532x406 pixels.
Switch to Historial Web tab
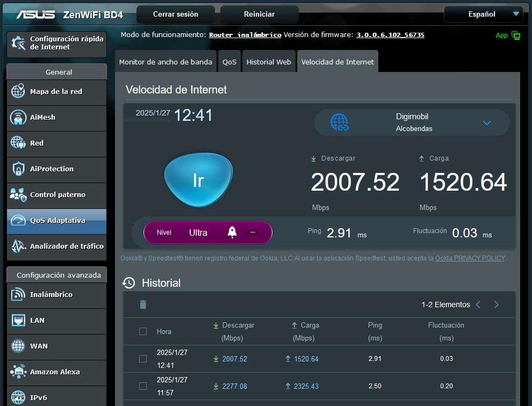pos(269,62)
